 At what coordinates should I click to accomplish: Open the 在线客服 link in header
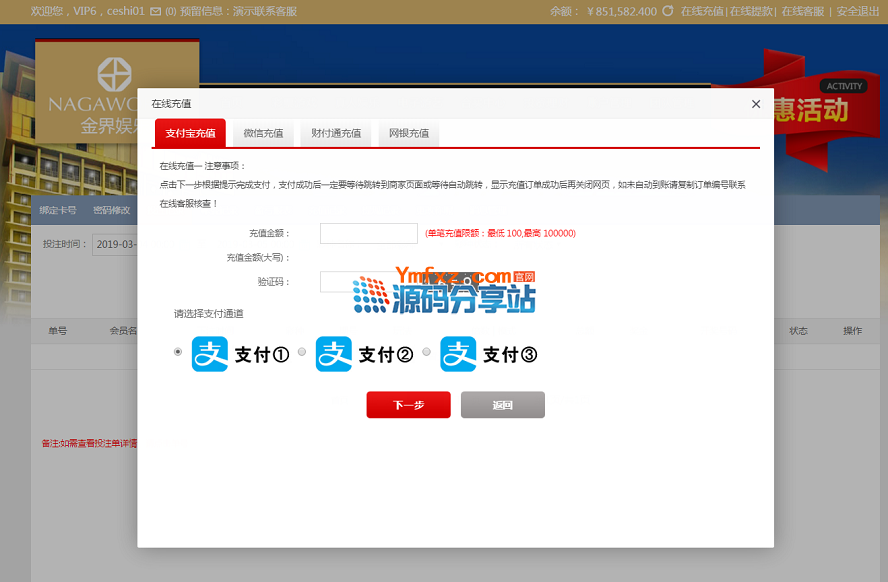click(x=802, y=12)
